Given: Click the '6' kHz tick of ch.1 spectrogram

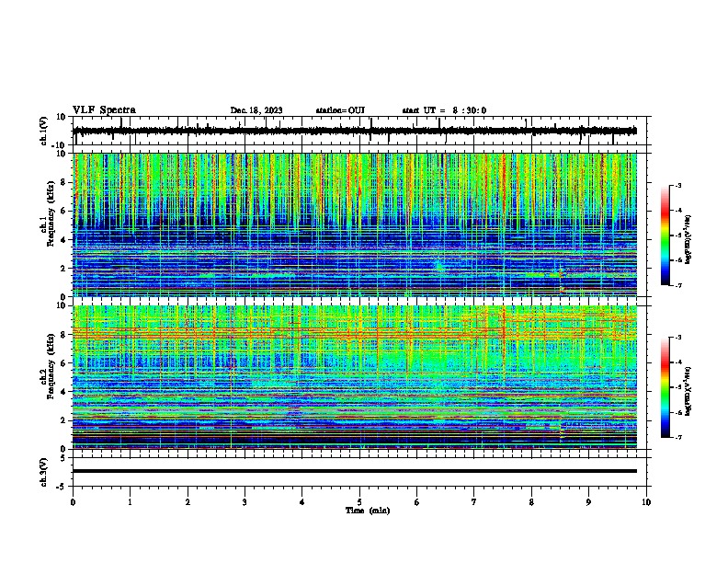Looking at the screenshot, I should click(x=63, y=212).
